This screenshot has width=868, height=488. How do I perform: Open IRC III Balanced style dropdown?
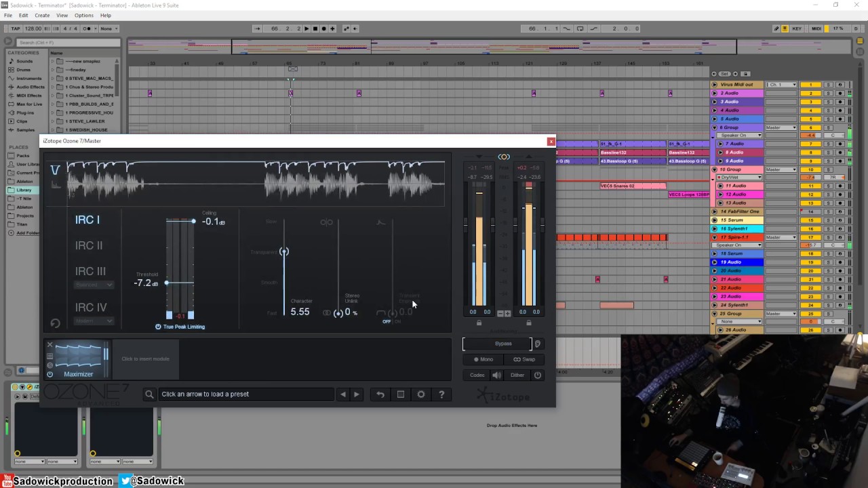point(94,285)
